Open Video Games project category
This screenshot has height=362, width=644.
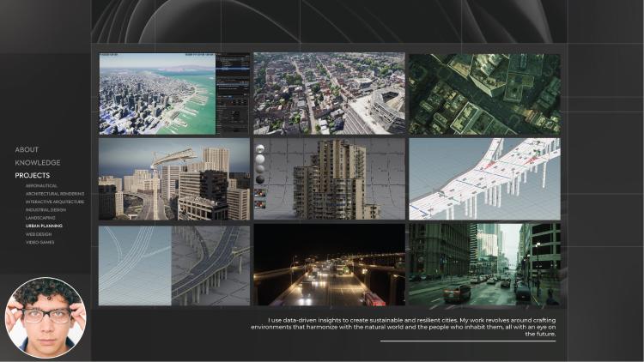click(x=40, y=242)
